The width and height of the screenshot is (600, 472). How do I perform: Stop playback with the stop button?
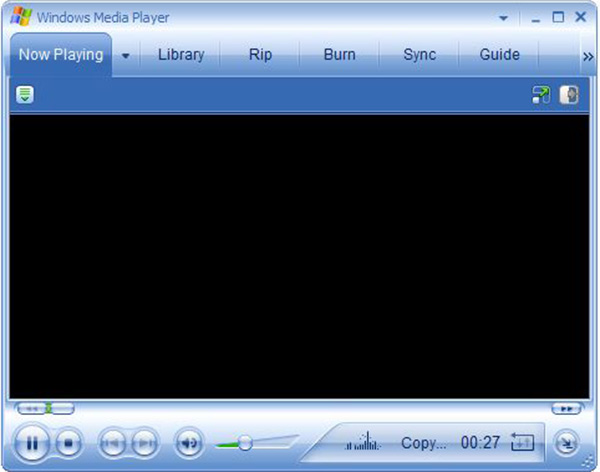pyautogui.click(x=69, y=443)
